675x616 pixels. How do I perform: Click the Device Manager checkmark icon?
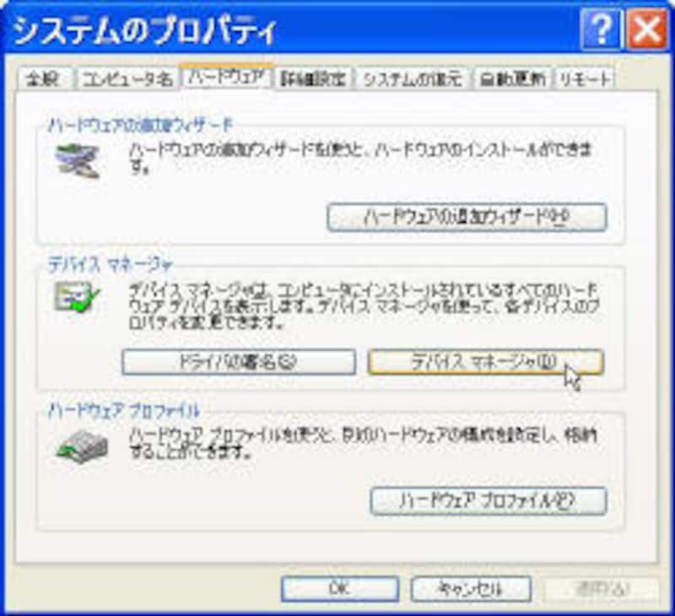[77, 297]
